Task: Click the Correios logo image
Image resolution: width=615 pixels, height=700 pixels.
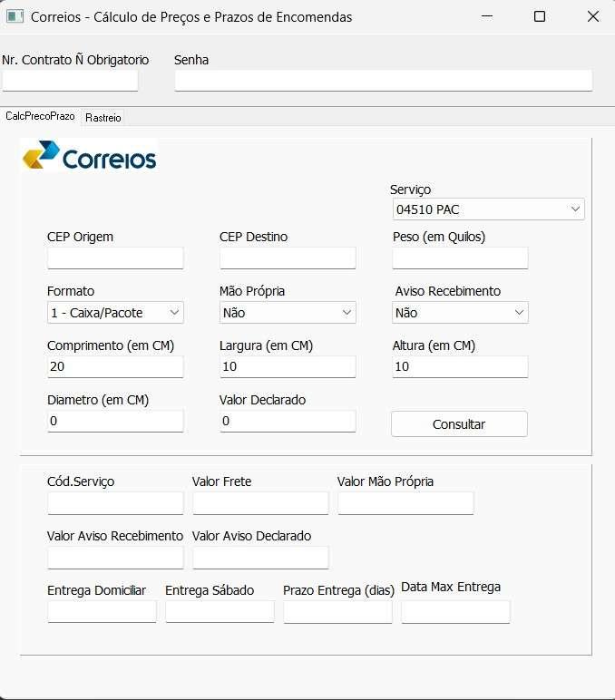Action: click(x=89, y=155)
